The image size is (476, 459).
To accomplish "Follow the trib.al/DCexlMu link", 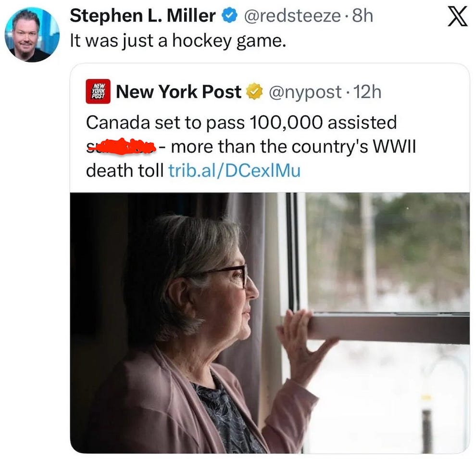I will tap(234, 170).
